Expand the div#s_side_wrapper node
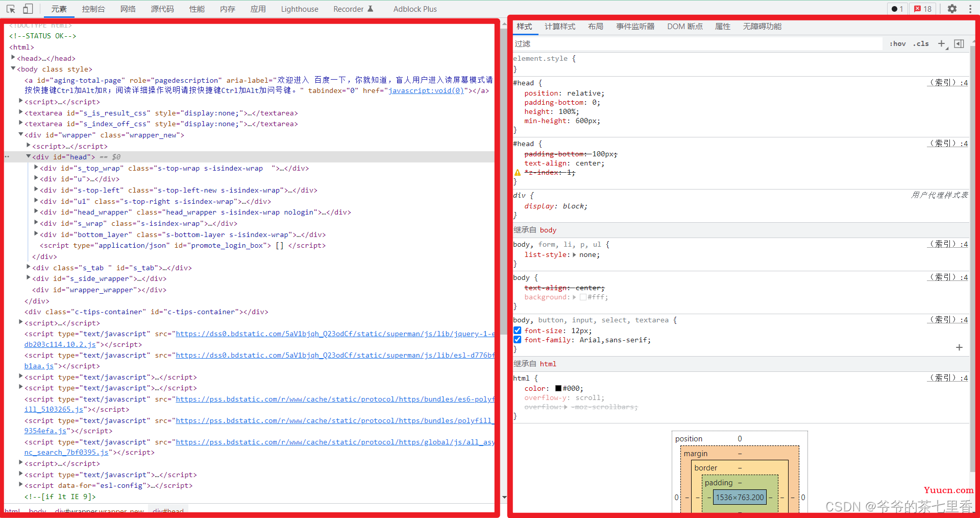980x518 pixels. (29, 278)
